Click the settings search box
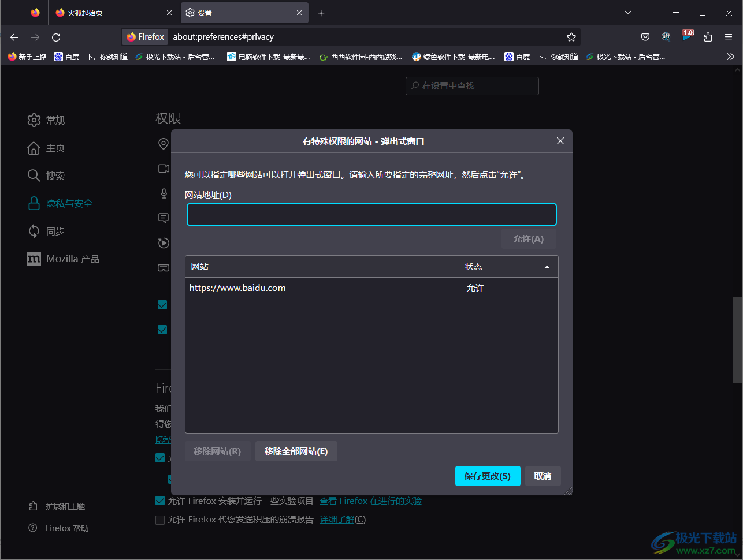This screenshot has width=743, height=560. point(472,85)
